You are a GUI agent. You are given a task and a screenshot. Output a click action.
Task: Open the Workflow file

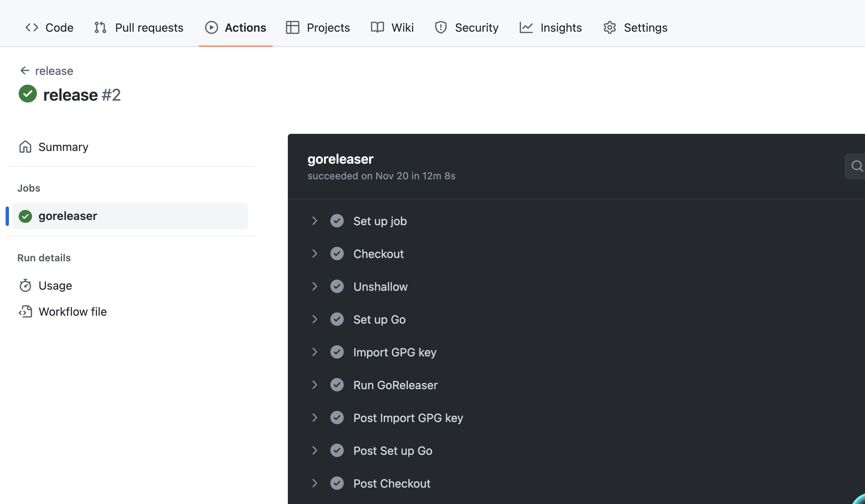(130, 312)
